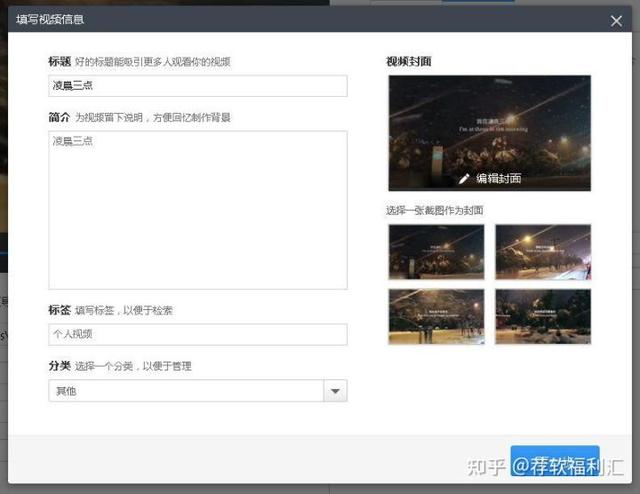The height and width of the screenshot is (494, 640).
Task: Close the 填写视频信息 dialog
Action: (x=616, y=20)
